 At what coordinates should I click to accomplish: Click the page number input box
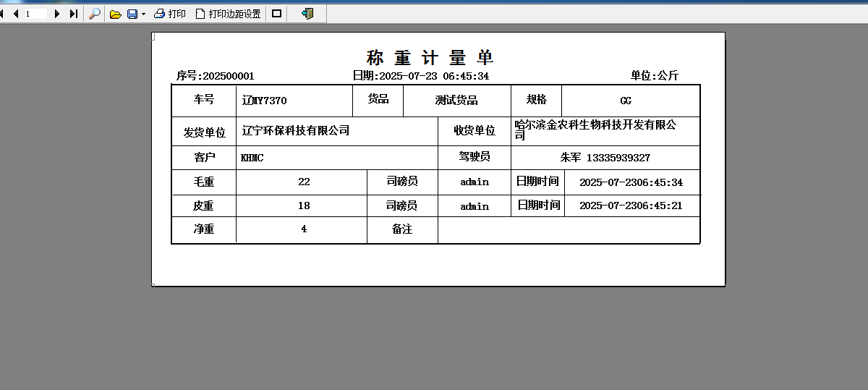click(x=35, y=14)
